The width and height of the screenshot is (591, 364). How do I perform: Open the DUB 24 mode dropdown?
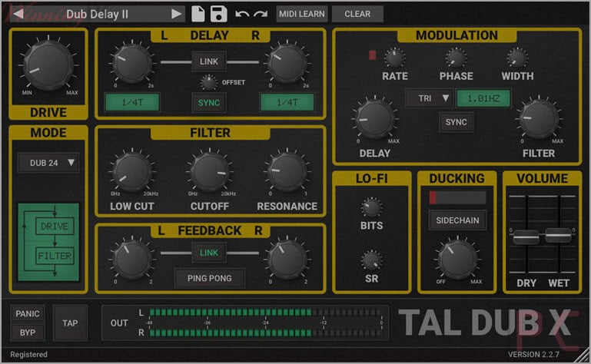pos(48,163)
